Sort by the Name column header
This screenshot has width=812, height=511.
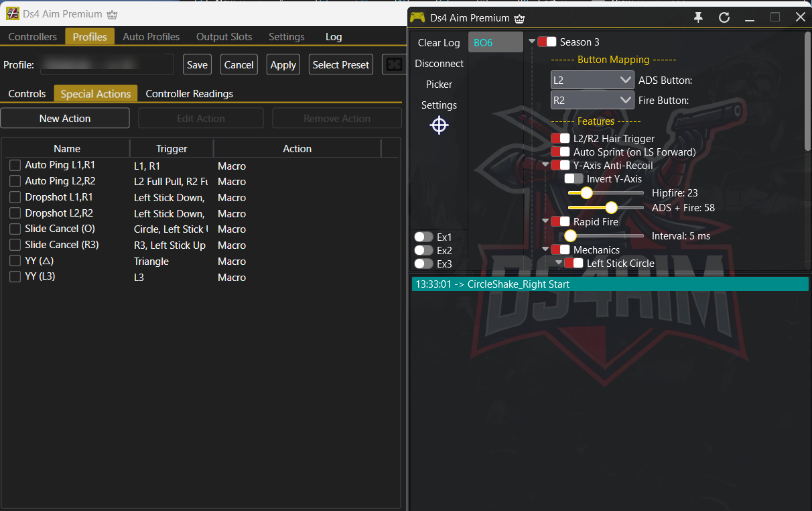pyautogui.click(x=66, y=148)
